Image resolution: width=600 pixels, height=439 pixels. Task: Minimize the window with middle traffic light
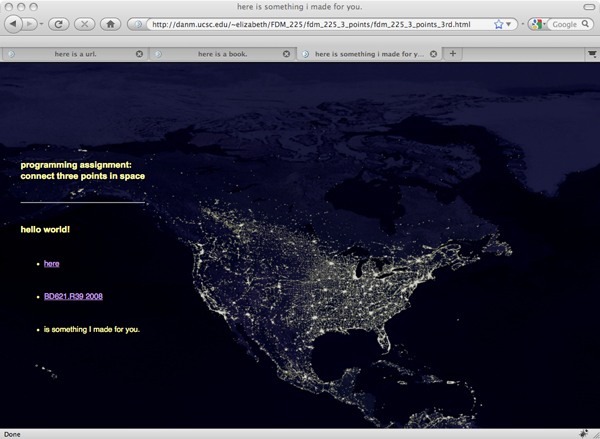point(21,7)
